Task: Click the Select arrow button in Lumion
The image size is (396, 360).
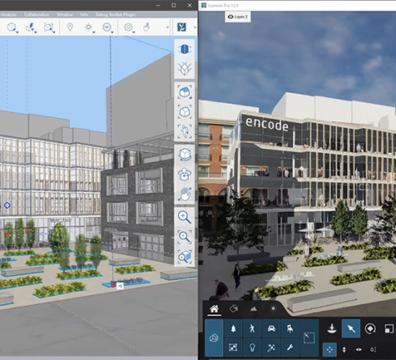Action: click(x=351, y=329)
